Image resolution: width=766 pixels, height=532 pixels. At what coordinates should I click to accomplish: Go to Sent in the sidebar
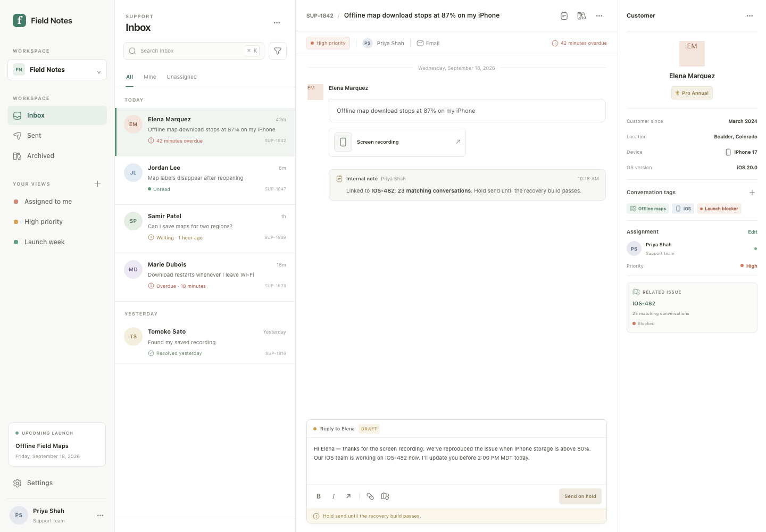coord(57,136)
